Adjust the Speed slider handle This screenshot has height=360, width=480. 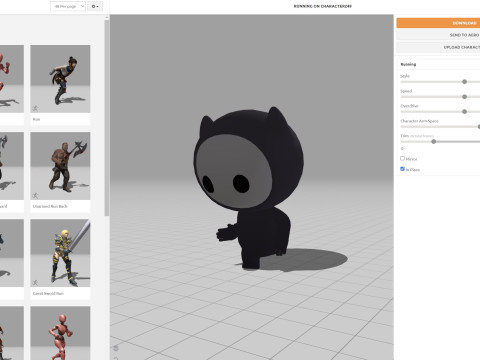pos(464,97)
